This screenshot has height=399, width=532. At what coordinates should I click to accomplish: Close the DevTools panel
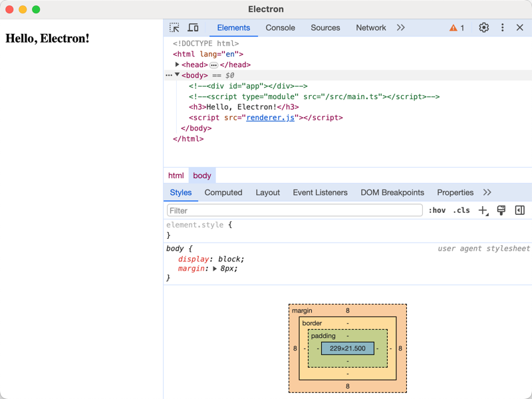coord(520,28)
